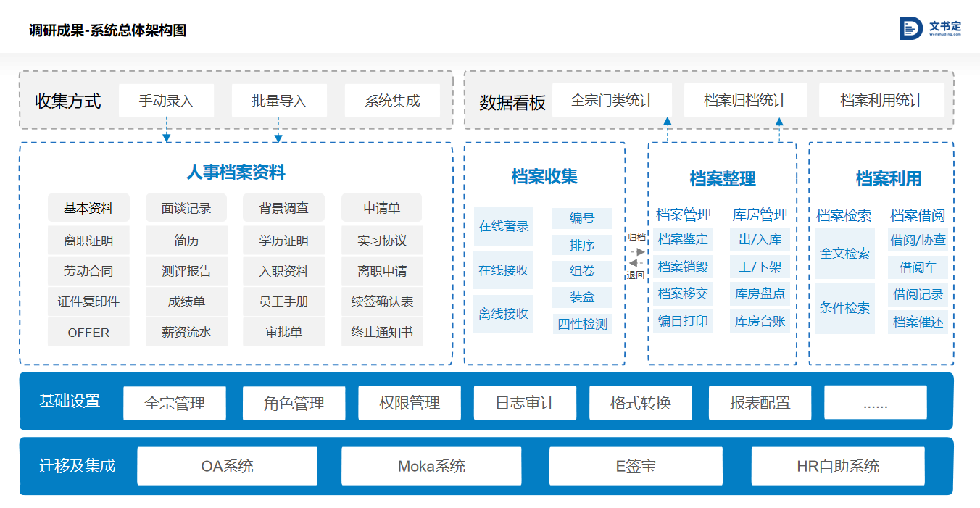Select the 四性检测 item
This screenshot has height=508, width=980.
point(582,324)
